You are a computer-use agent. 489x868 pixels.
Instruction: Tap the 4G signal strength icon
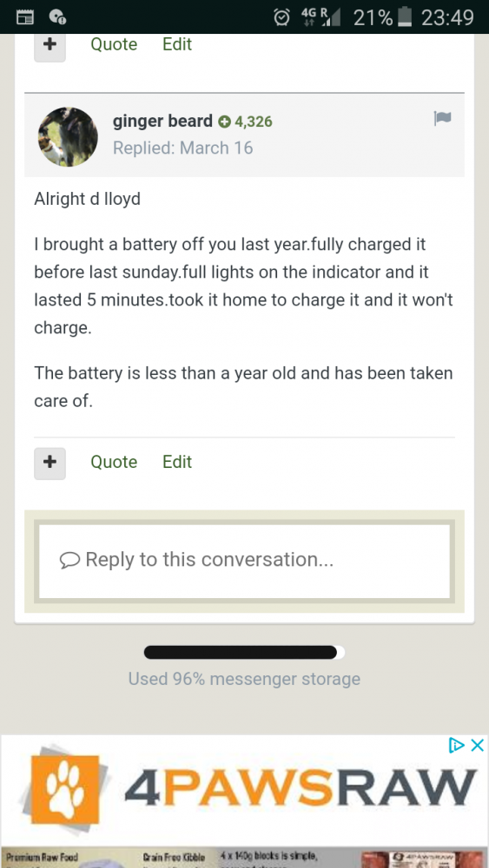(321, 17)
